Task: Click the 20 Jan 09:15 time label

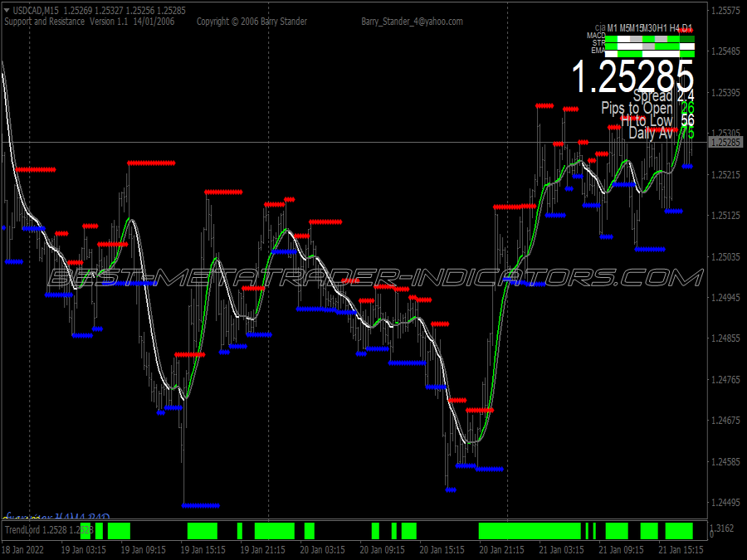Action: click(x=382, y=550)
